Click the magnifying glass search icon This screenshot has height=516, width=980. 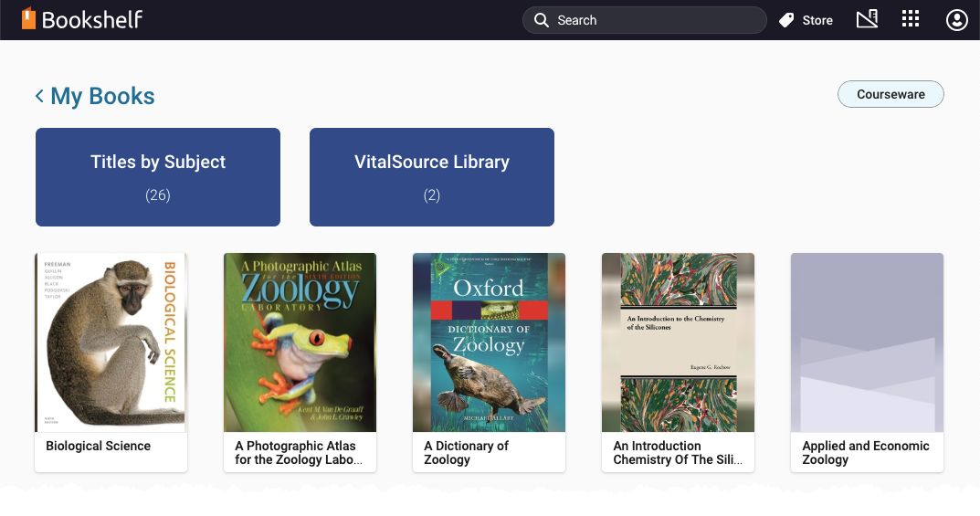click(x=542, y=20)
